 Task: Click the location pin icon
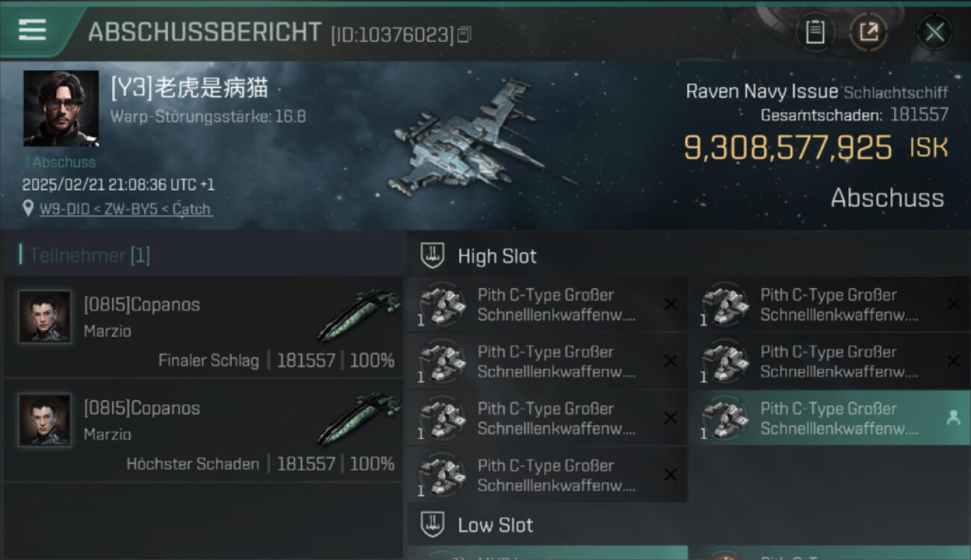coord(28,209)
